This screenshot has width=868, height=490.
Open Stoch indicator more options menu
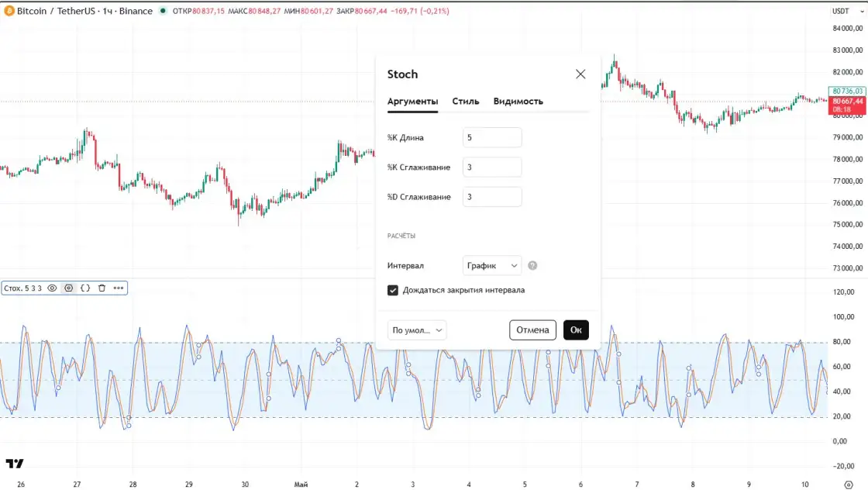tap(119, 288)
